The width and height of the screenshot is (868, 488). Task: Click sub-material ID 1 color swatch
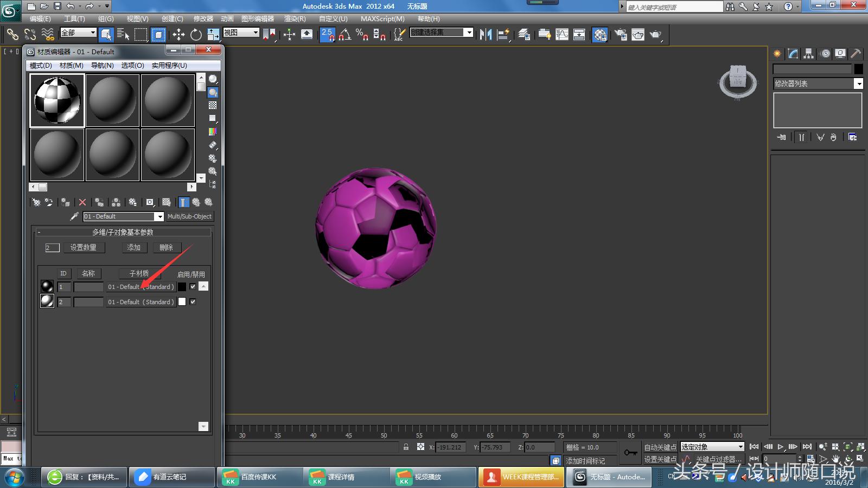pos(182,287)
